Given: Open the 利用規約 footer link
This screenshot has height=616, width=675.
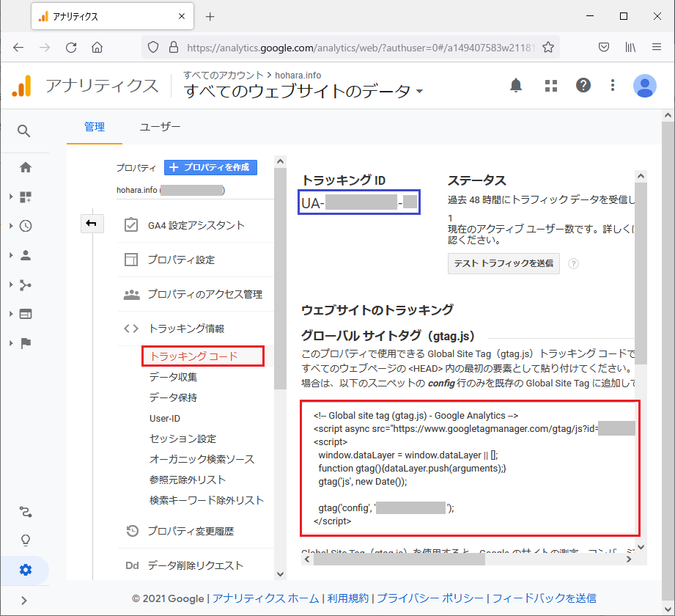Looking at the screenshot, I should (347, 598).
